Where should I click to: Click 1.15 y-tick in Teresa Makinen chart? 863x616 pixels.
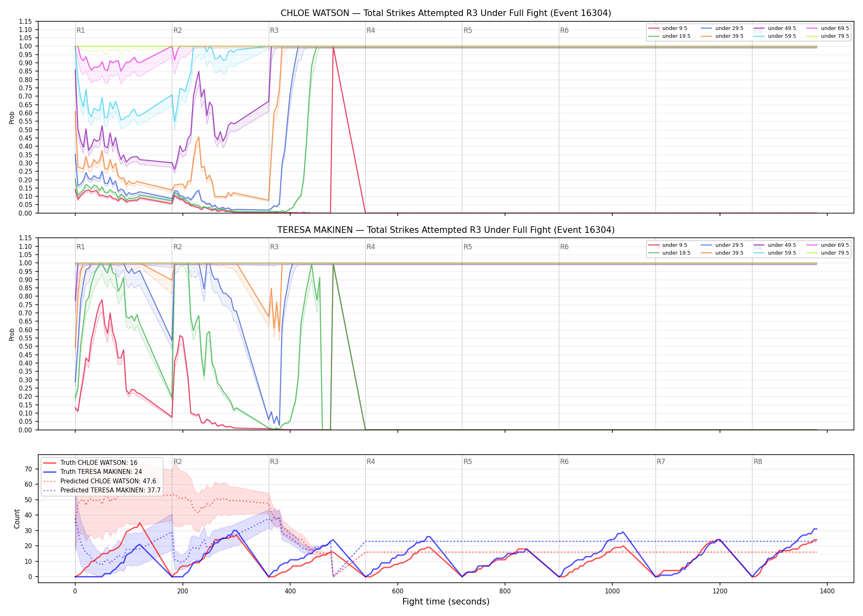click(x=25, y=238)
